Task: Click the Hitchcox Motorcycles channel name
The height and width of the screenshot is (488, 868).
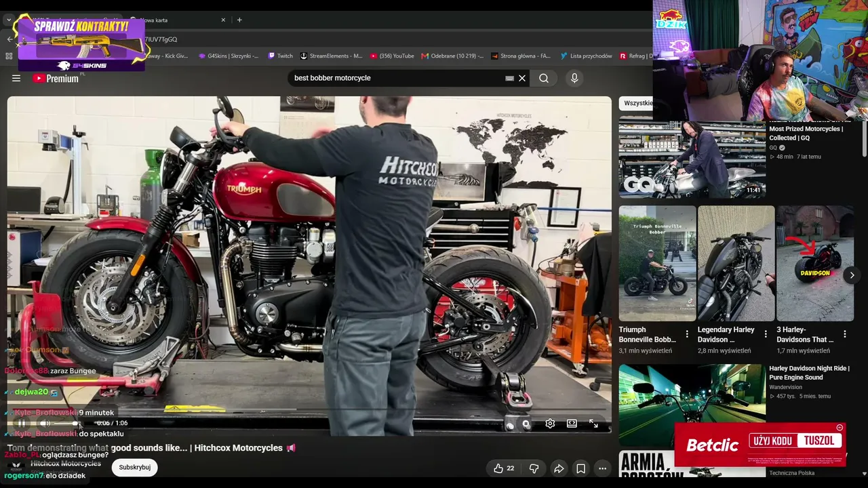Action: pos(66,464)
